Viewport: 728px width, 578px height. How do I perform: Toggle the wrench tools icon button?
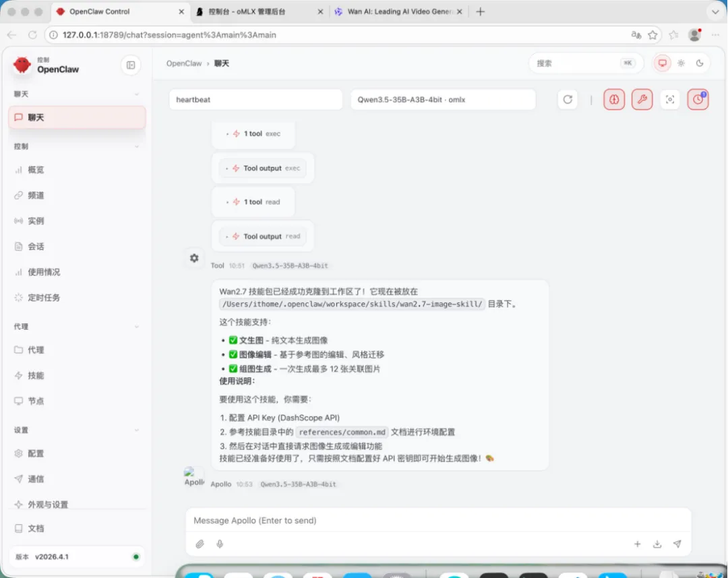click(642, 99)
